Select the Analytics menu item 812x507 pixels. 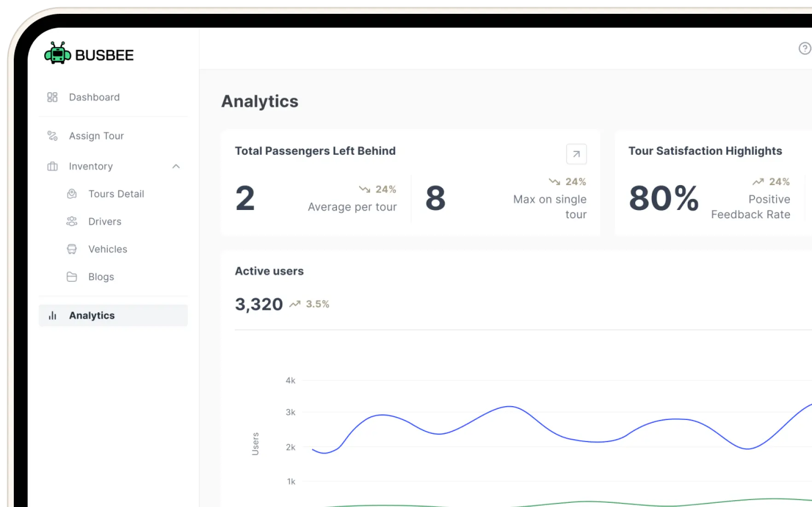pos(113,315)
